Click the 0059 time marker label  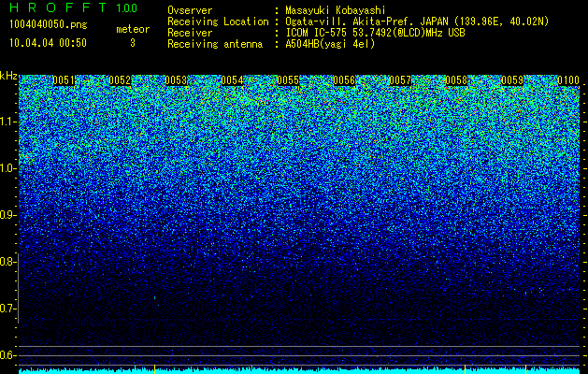(x=512, y=80)
